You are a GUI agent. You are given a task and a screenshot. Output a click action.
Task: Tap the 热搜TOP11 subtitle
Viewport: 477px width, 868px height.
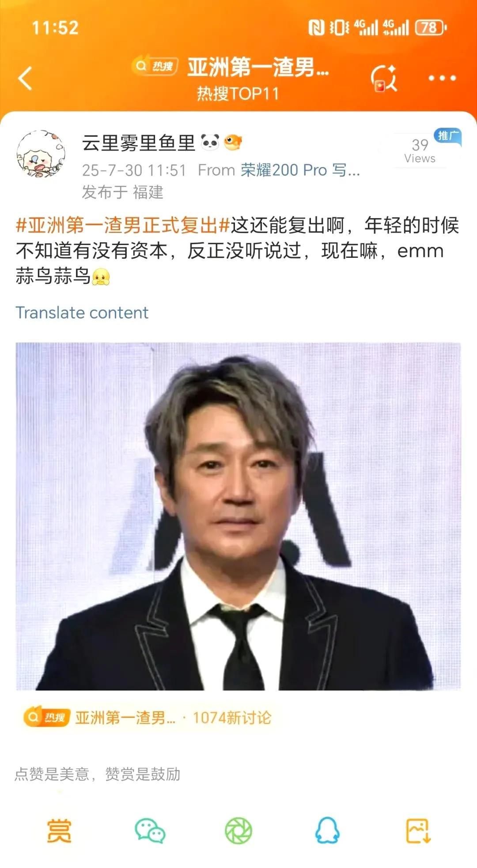pos(238,94)
